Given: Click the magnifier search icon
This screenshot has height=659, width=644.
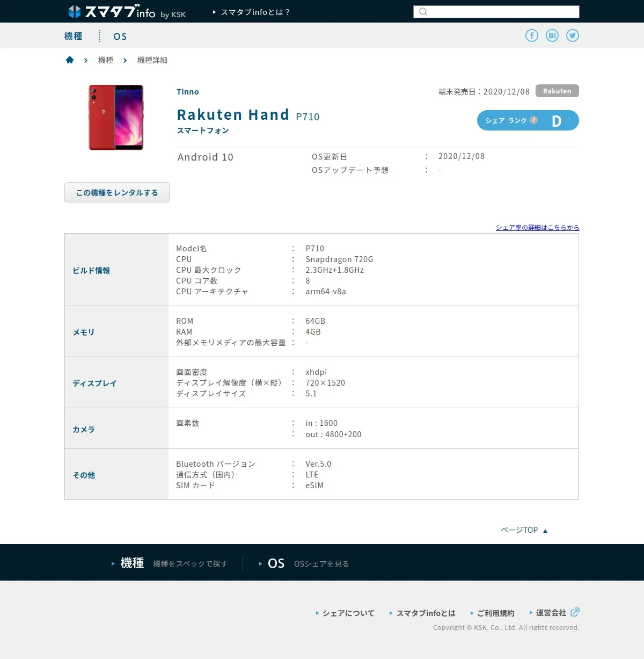Looking at the screenshot, I should [x=423, y=12].
